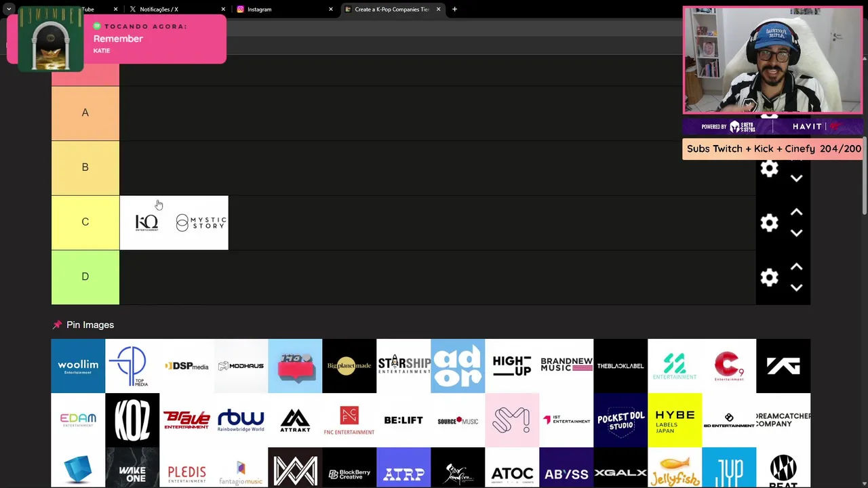Pick The Black Label logo
The image size is (868, 488).
pyautogui.click(x=620, y=366)
